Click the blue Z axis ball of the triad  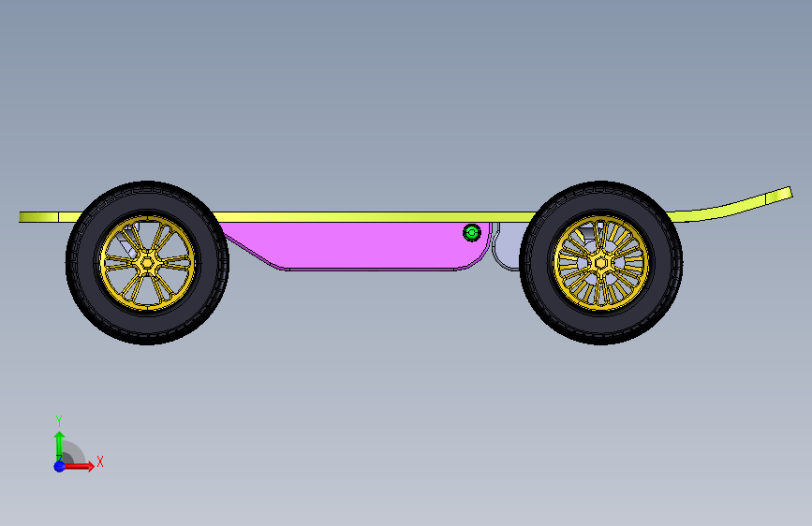pyautogui.click(x=60, y=466)
